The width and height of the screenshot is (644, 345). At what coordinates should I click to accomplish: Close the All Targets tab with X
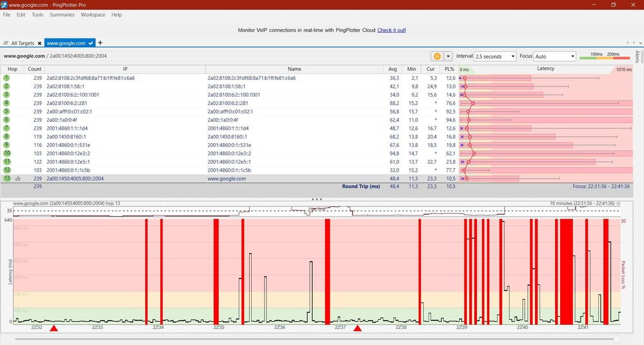point(39,43)
